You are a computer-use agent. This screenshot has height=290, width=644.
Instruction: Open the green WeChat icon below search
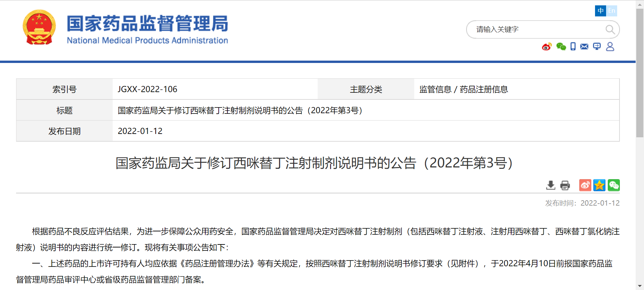click(x=561, y=47)
